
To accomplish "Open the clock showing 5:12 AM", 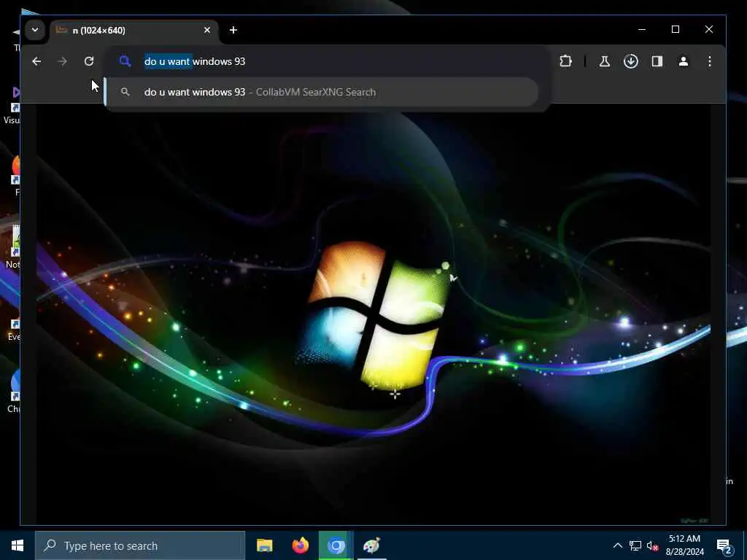I will coord(684,545).
